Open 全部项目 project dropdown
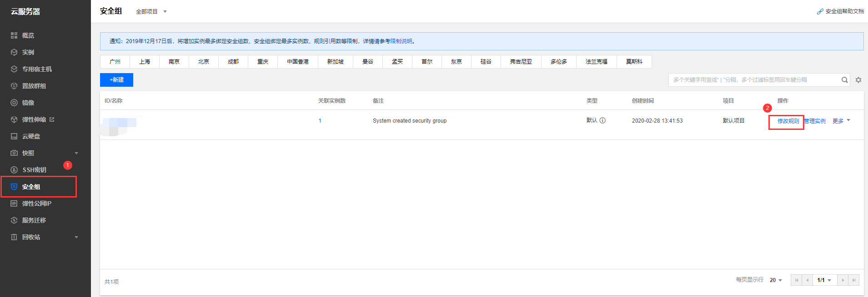Screen dimensions: 868x297 pos(151,11)
